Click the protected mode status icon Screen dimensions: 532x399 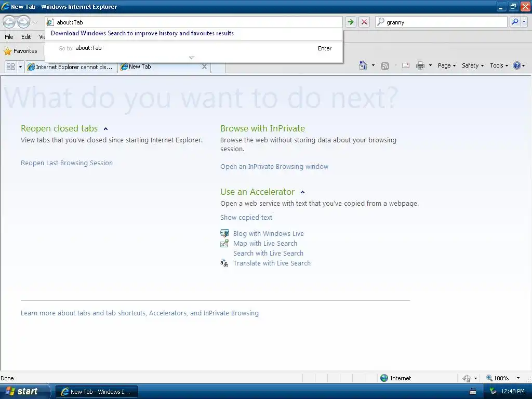467,378
